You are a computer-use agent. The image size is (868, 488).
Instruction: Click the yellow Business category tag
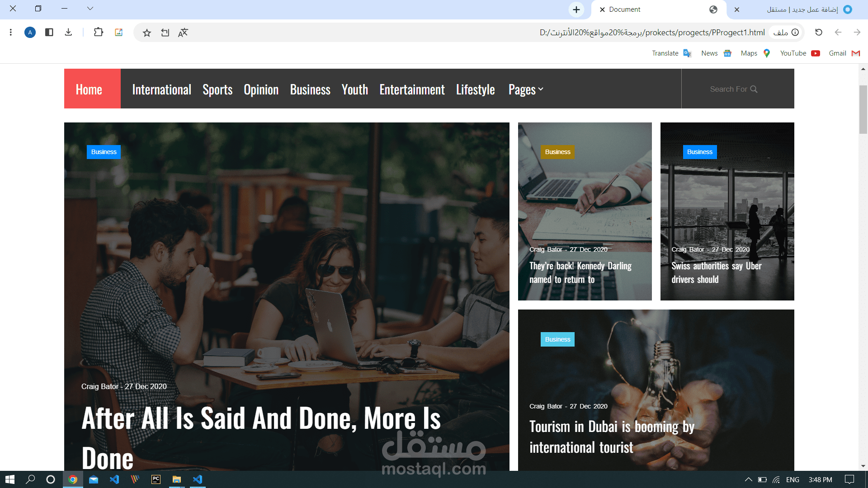tap(557, 152)
